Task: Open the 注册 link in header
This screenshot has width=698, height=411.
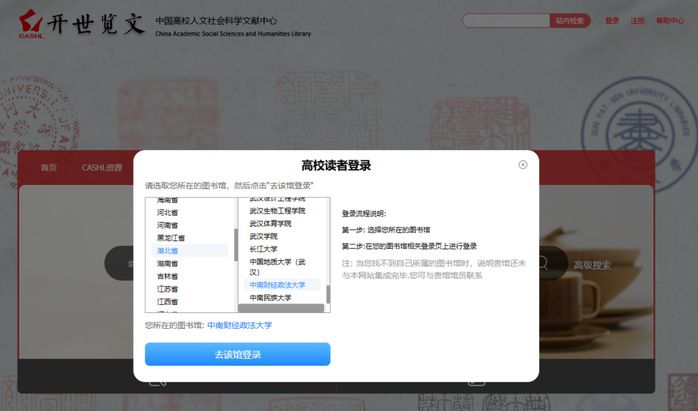Action: point(637,20)
